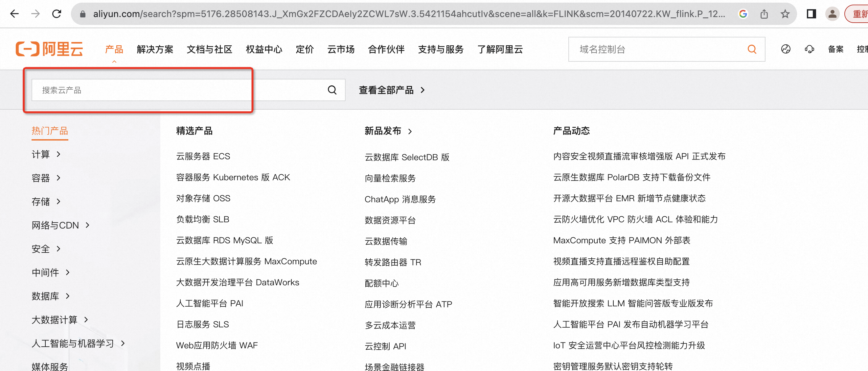Open 对象存储 OSS product

(203, 198)
